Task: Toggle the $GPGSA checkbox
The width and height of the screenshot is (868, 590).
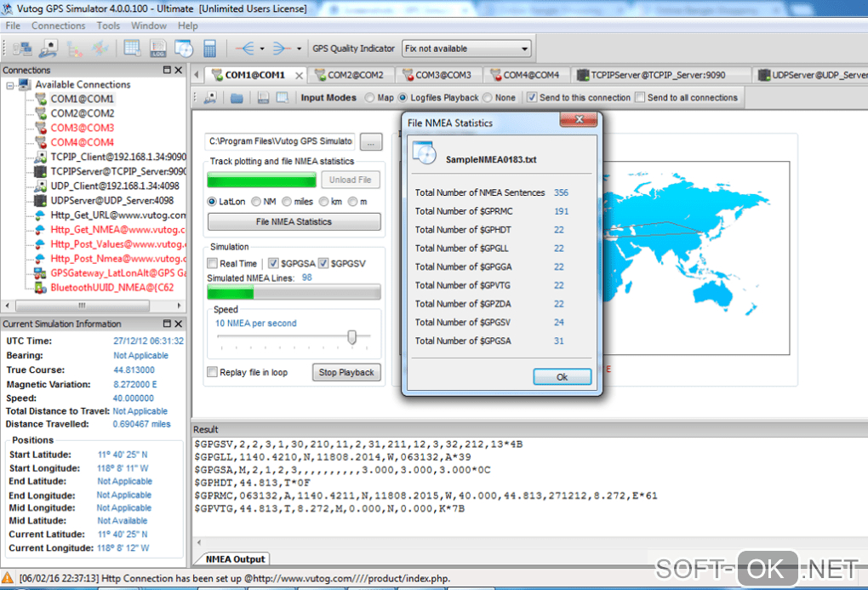Action: tap(273, 263)
